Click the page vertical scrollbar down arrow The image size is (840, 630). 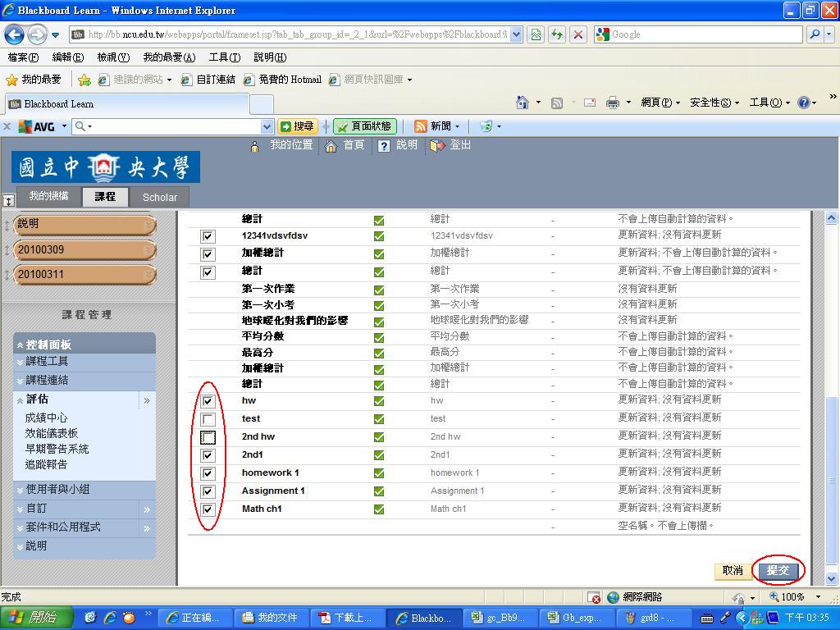click(x=830, y=577)
